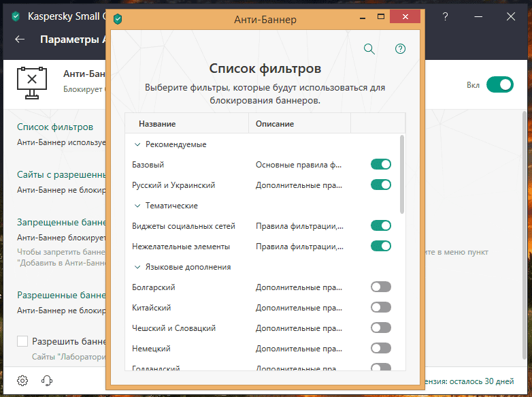
Task: Disable the Русский и Украинский filter
Action: [381, 185]
